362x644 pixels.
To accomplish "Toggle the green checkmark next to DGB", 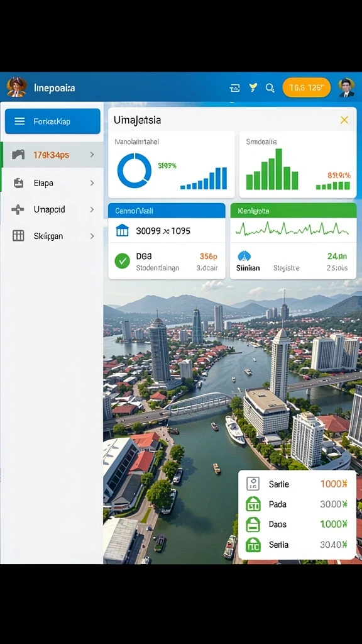I will 123,261.
